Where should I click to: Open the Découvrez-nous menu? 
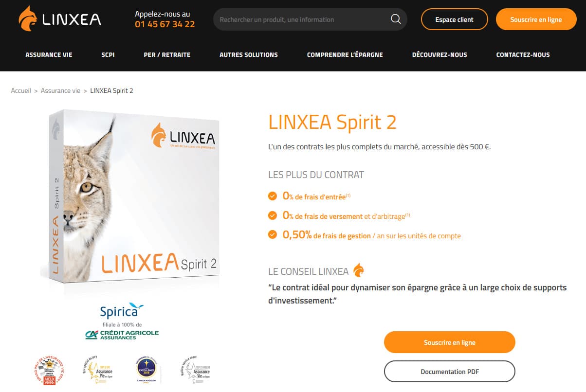coord(439,55)
